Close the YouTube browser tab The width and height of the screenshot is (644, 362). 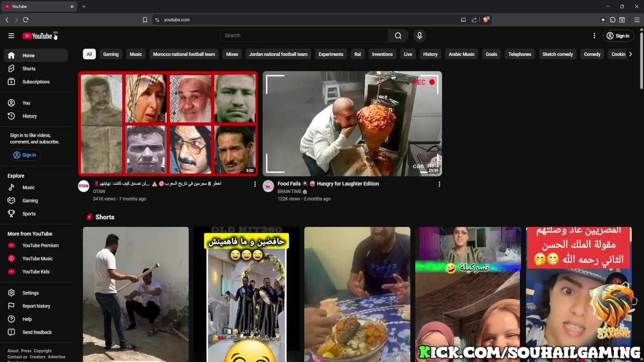[x=72, y=7]
